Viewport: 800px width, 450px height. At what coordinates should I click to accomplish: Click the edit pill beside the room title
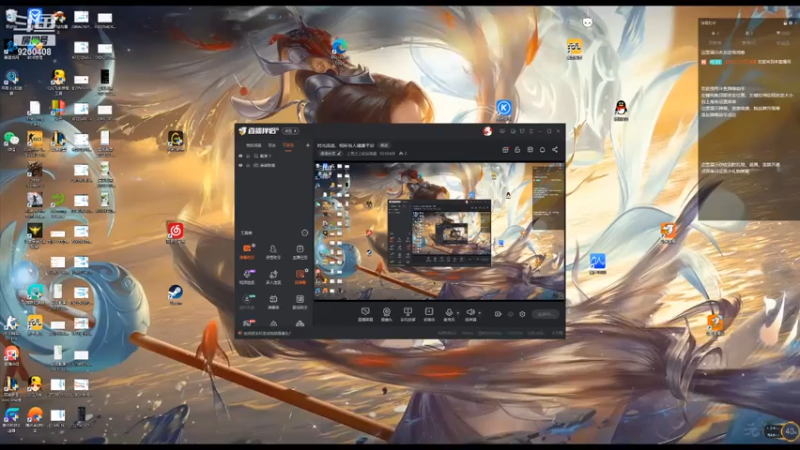point(384,145)
